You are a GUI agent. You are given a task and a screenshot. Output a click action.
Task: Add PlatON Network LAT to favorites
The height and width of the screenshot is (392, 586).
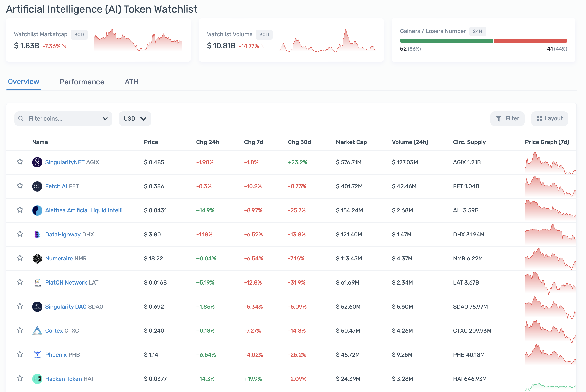[20, 282]
